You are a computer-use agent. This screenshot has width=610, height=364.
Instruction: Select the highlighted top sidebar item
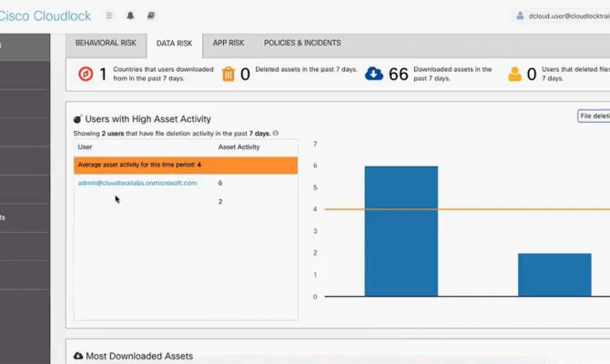point(25,47)
